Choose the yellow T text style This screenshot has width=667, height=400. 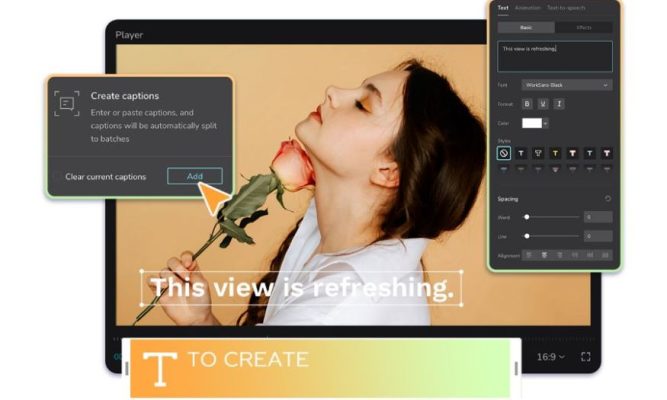point(555,153)
